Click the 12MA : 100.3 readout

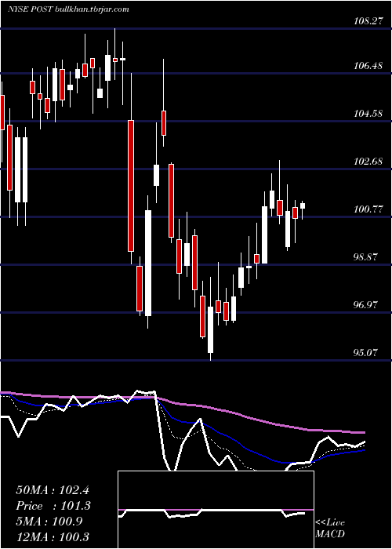click(53, 536)
